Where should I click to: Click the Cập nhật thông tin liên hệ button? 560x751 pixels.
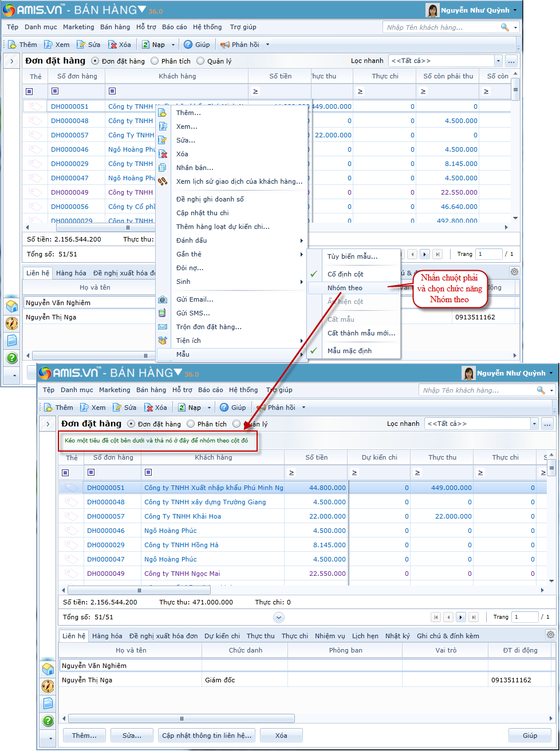(207, 736)
